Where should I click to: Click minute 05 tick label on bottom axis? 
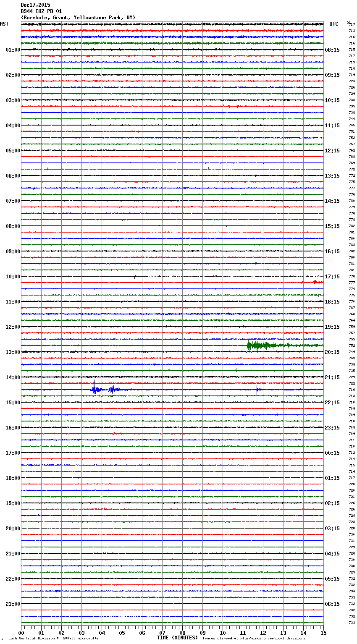point(122,633)
